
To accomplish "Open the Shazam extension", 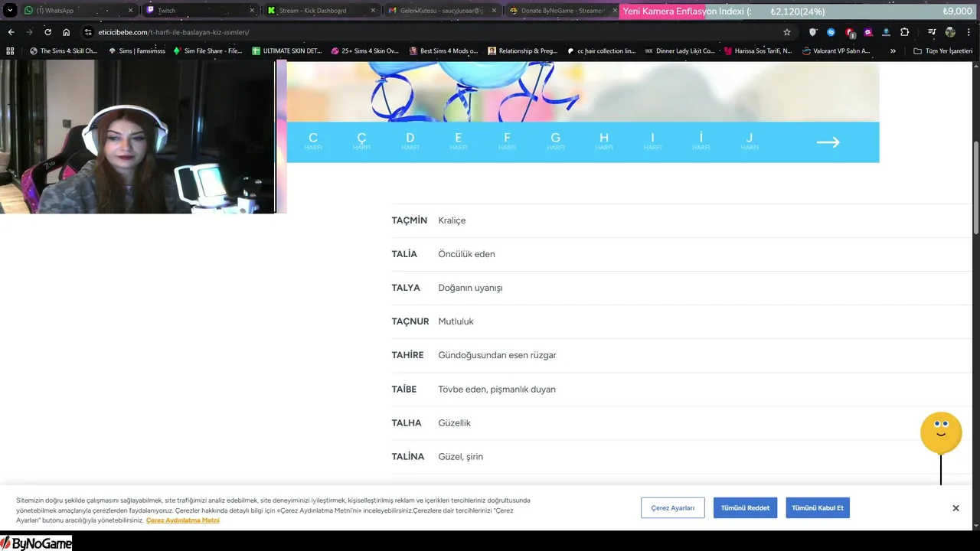I will click(x=831, y=32).
